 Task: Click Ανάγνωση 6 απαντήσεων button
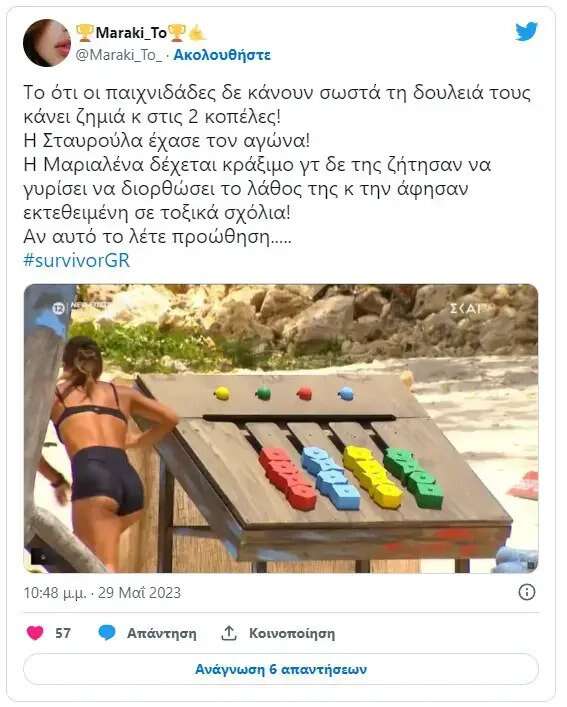tap(281, 670)
